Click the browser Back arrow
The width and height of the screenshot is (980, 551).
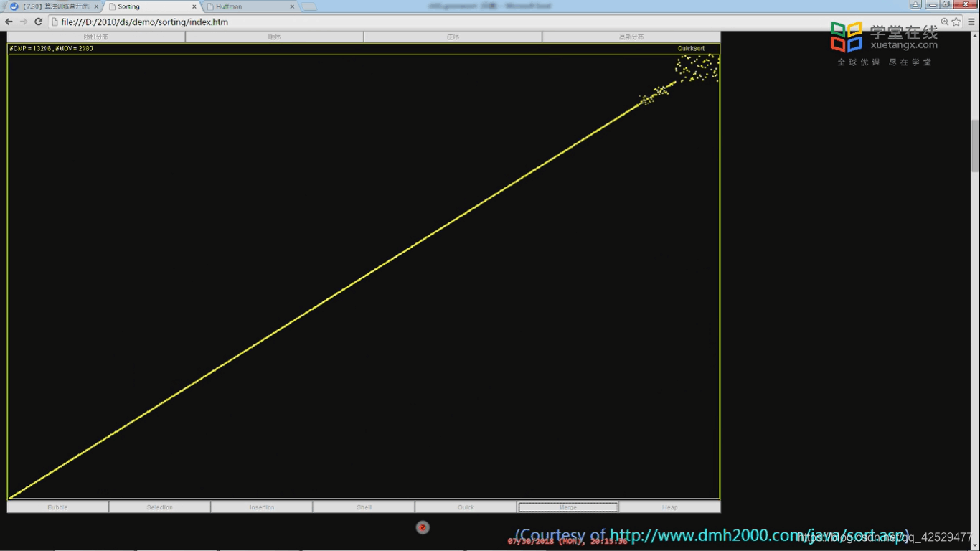click(9, 22)
